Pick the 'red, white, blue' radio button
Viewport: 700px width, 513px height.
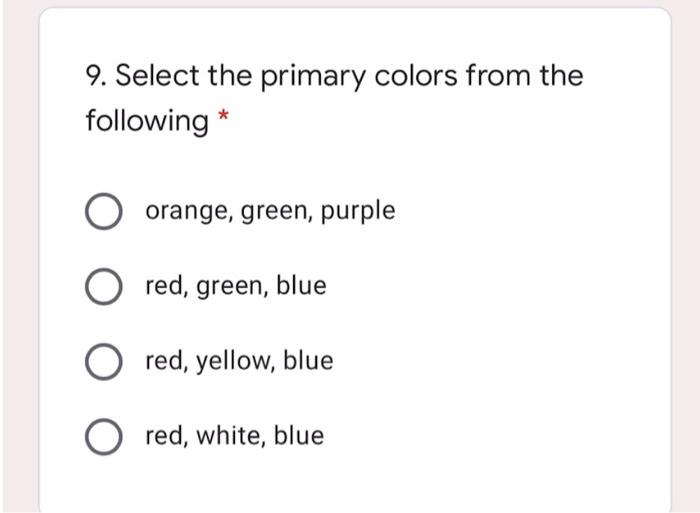coord(104,437)
